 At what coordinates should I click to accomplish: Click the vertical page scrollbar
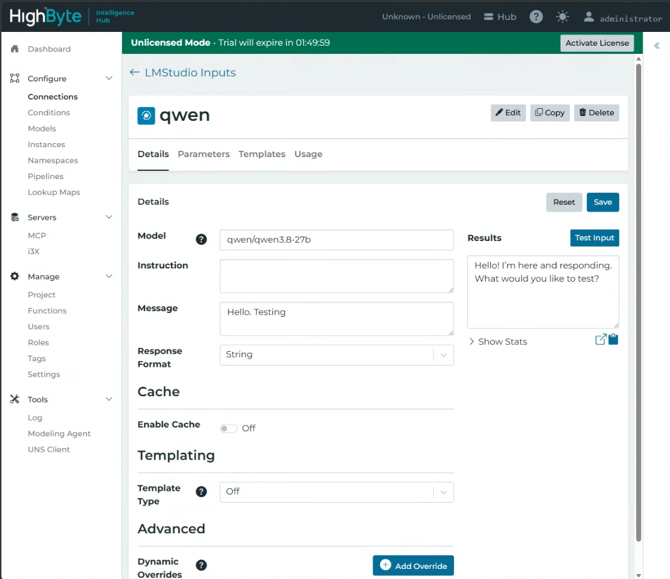click(638, 303)
